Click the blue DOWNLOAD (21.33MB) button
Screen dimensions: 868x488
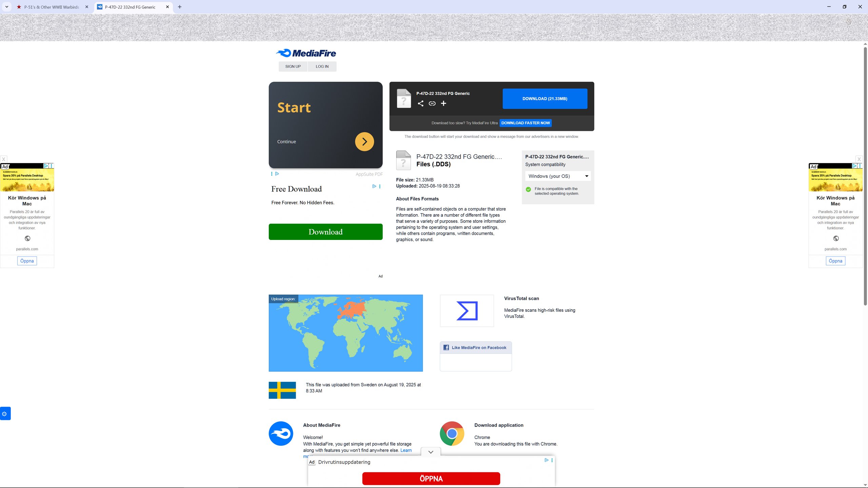click(545, 99)
